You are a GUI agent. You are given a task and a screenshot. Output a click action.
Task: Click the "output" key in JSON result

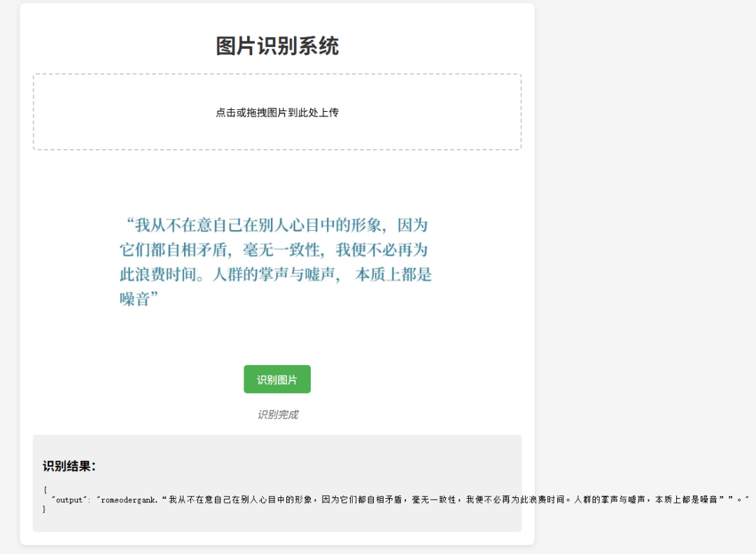tap(69, 500)
